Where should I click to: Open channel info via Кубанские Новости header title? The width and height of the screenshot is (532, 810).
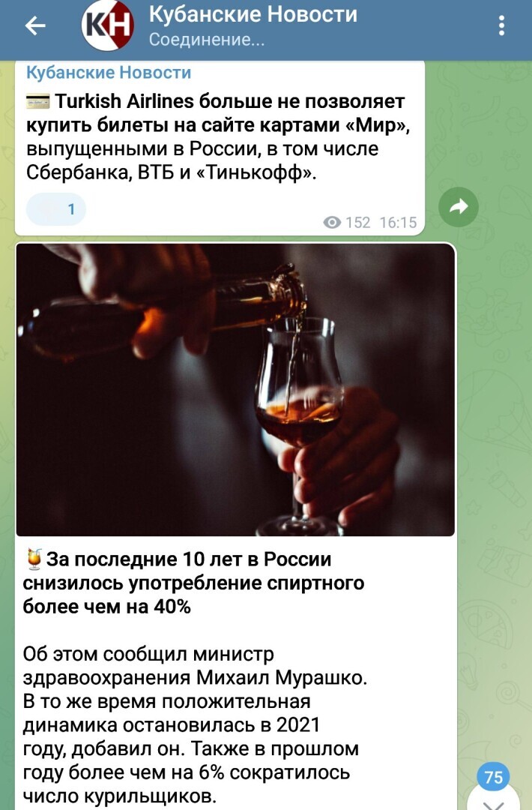[x=253, y=14]
